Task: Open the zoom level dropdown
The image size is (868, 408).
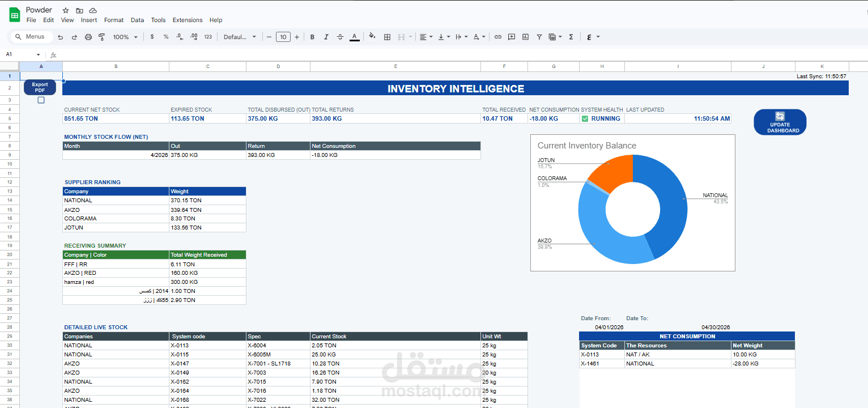Action: coord(125,37)
